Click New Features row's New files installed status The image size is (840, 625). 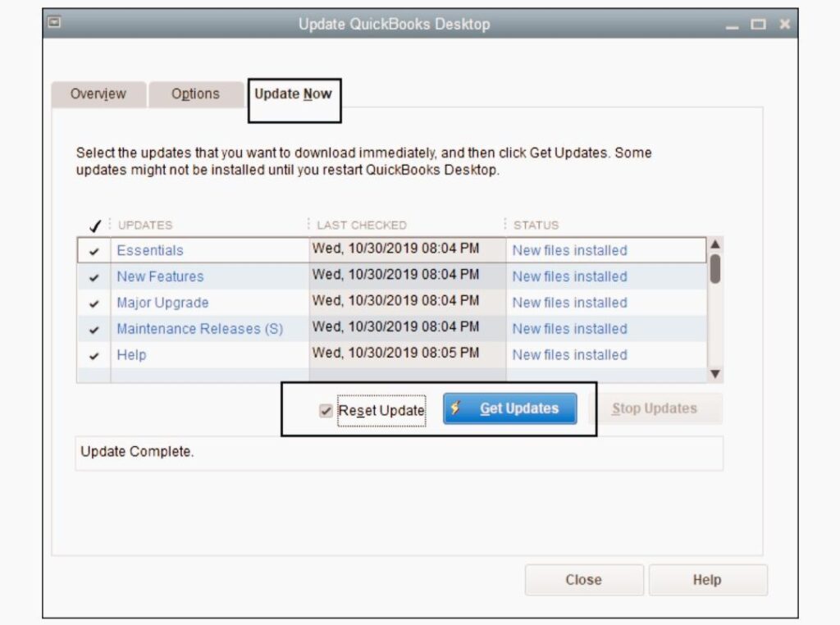569,276
